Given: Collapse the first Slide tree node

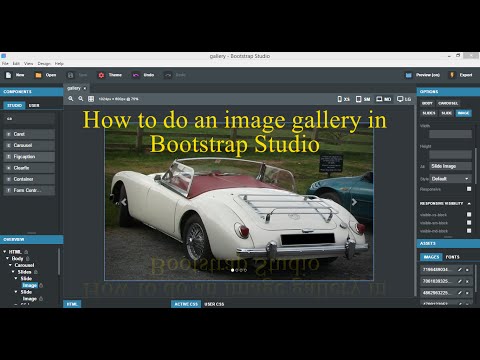Looking at the screenshot, I should (16, 278).
